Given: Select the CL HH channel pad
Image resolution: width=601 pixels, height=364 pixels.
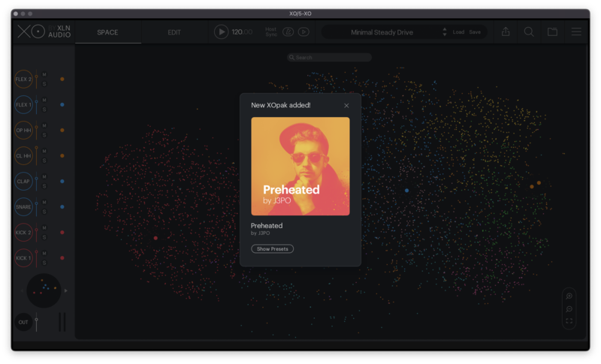Looking at the screenshot, I should click(x=23, y=156).
